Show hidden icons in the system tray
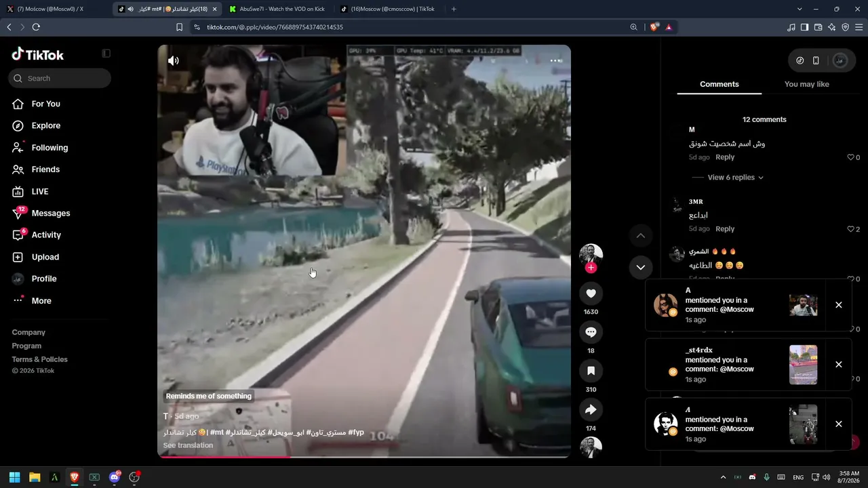868x488 pixels. pos(723,477)
